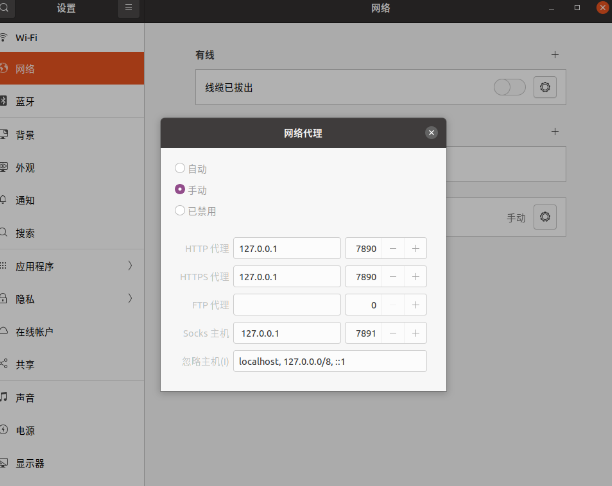The width and height of the screenshot is (612, 486).
Task: Decrease HTTPS proxy port with minus button
Action: pyautogui.click(x=393, y=276)
